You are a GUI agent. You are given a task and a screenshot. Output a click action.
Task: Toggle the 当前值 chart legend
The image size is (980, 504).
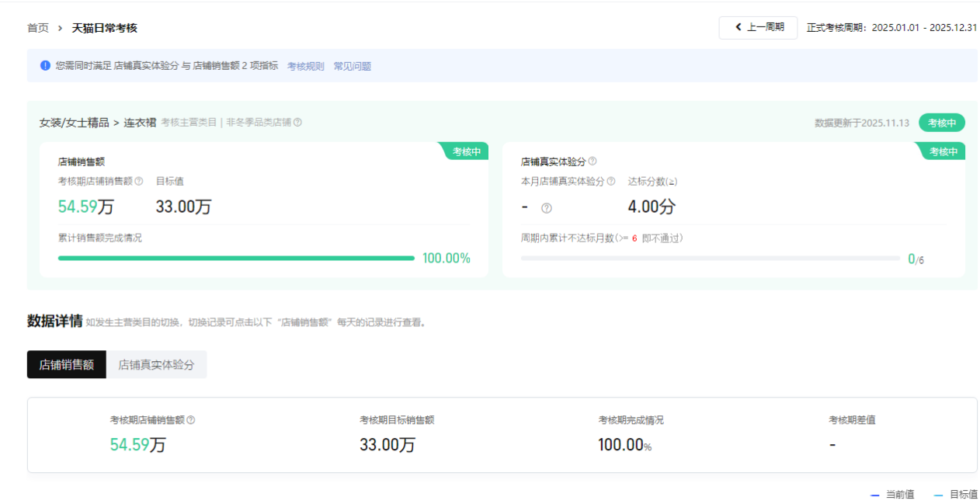click(x=892, y=494)
